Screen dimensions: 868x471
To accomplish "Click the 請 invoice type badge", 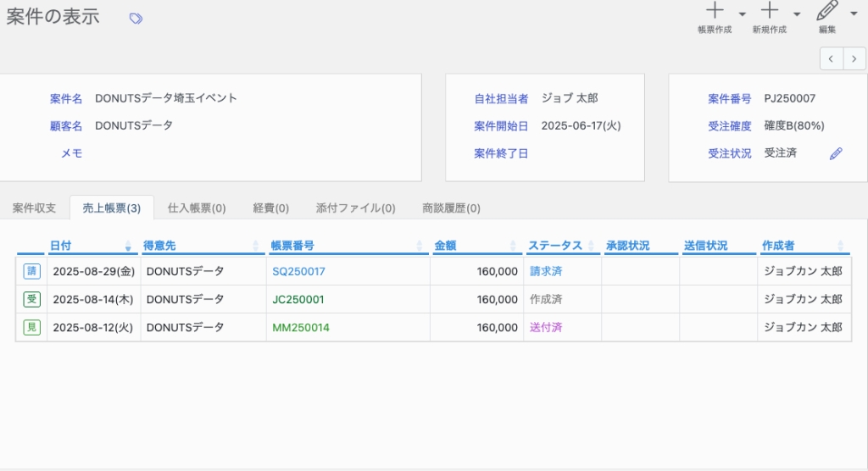I will tap(32, 271).
